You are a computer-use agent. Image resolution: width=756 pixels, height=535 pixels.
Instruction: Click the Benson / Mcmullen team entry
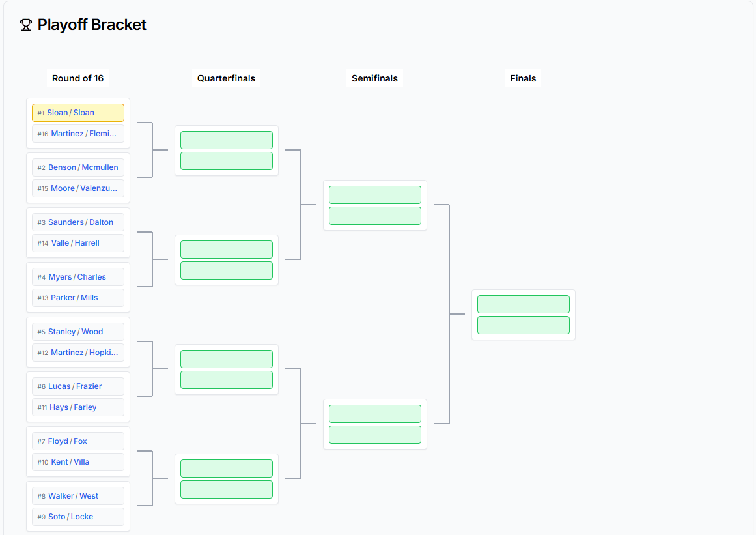tap(78, 167)
